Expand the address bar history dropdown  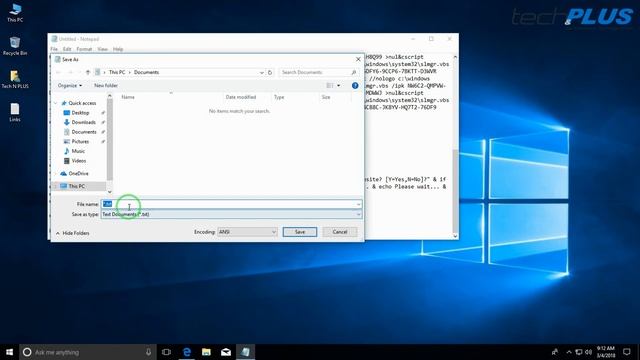click(262, 72)
